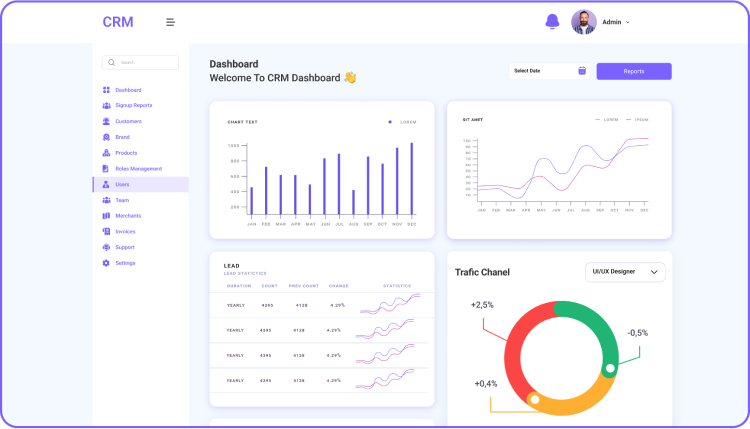
Task: Click the Merchants icon in sidebar
Action: click(106, 216)
